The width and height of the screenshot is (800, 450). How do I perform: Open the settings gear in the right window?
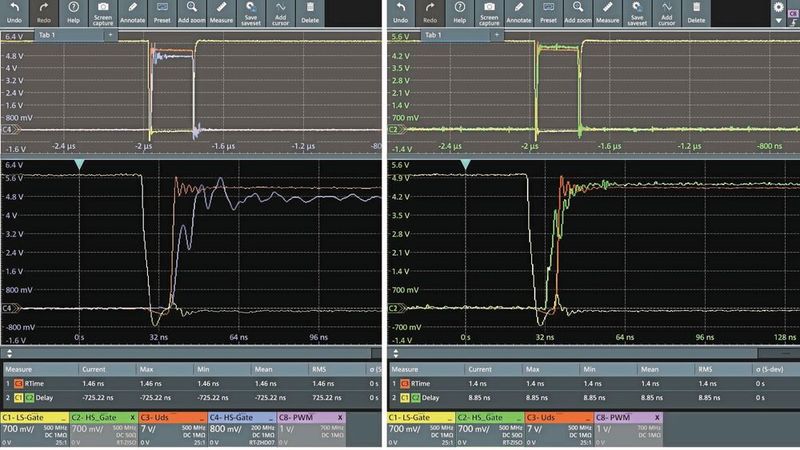(778, 7)
